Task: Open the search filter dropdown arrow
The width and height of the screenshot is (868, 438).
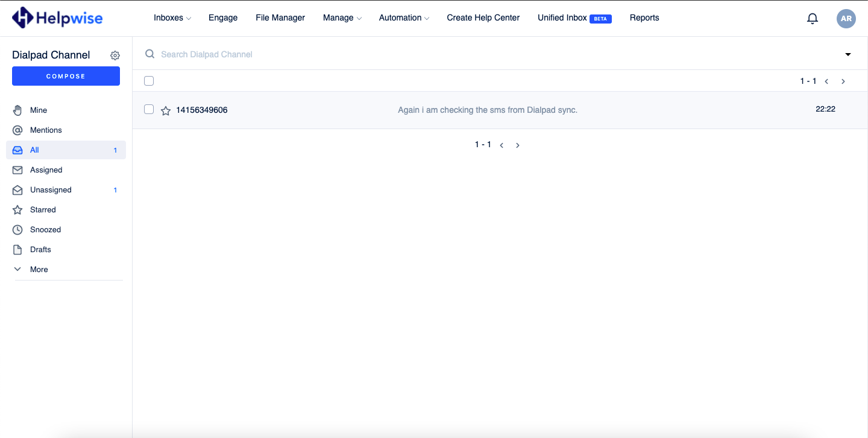Action: (848, 54)
